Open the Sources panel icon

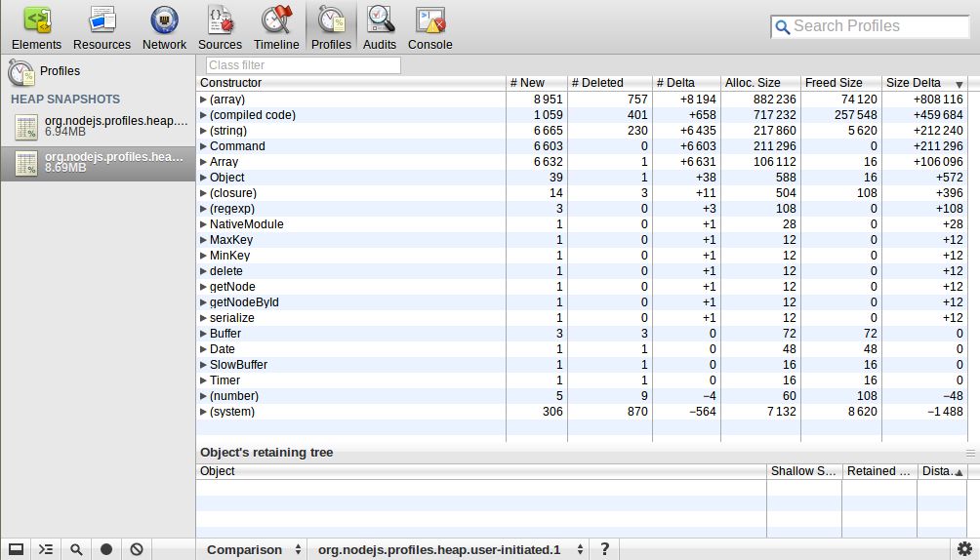(220, 20)
